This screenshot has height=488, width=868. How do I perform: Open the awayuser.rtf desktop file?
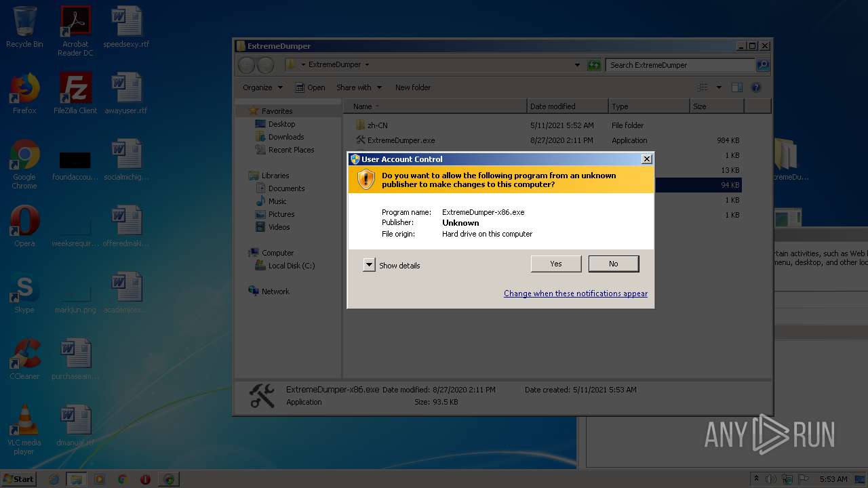(x=126, y=94)
